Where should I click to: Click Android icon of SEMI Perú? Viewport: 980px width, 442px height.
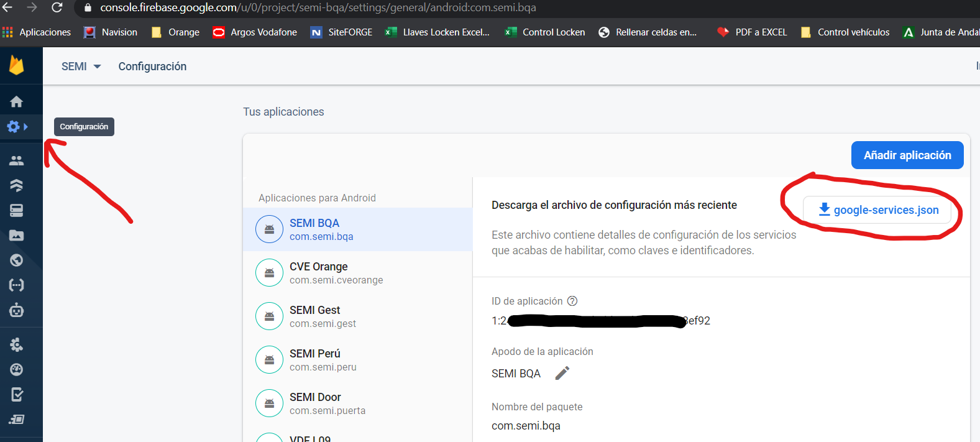pos(270,360)
